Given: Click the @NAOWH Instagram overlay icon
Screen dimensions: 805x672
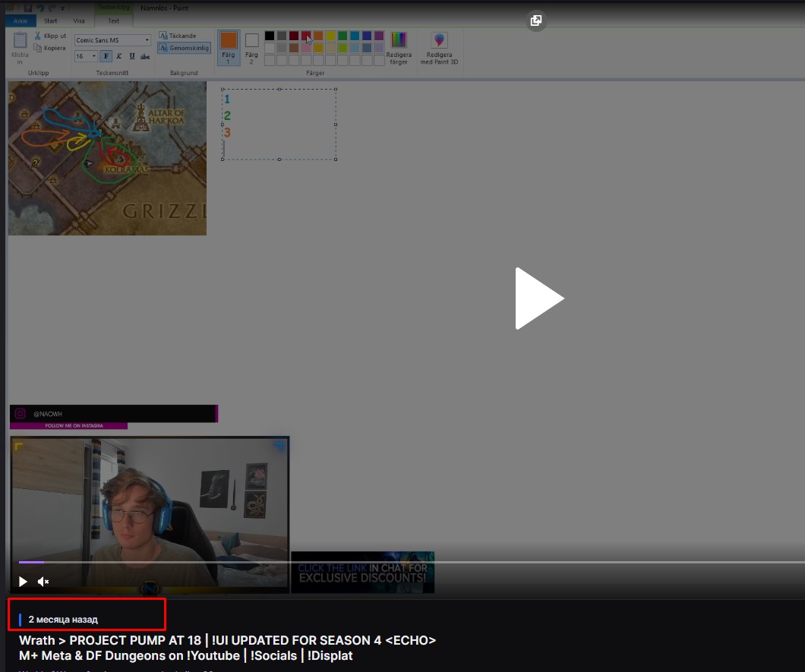Looking at the screenshot, I should pyautogui.click(x=20, y=413).
